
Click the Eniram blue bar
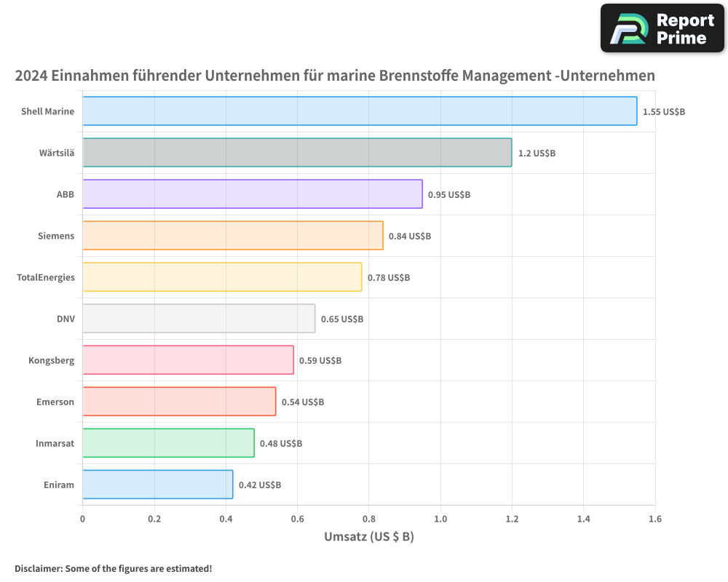tap(157, 485)
